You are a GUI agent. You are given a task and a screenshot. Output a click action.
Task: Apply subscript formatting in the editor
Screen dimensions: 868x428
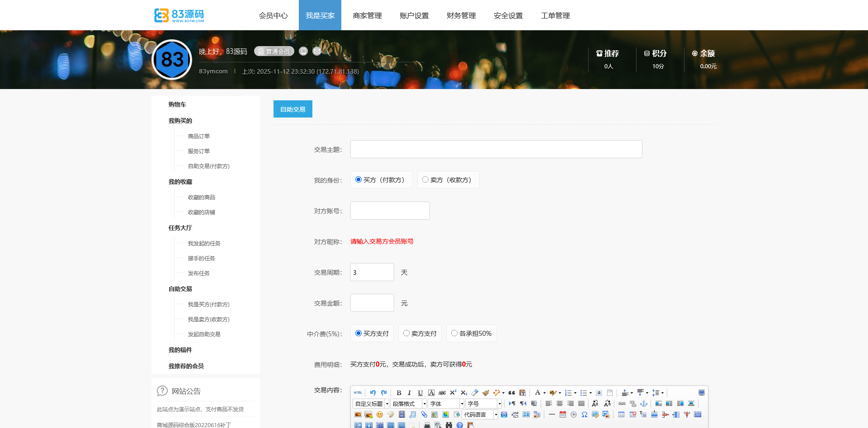[464, 393]
